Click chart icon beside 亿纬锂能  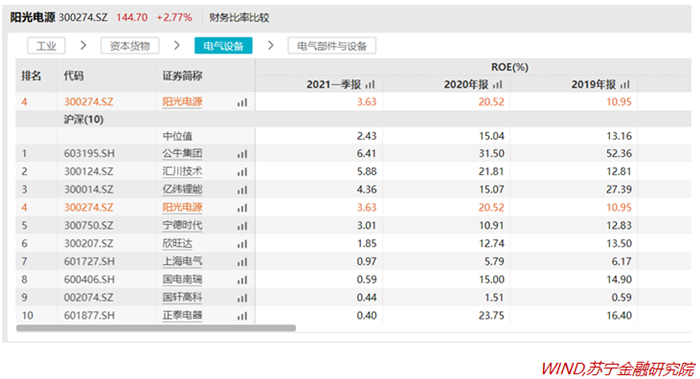click(242, 190)
